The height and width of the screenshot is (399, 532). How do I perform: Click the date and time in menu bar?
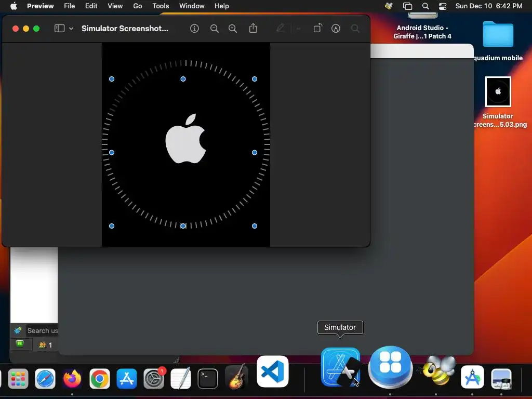488,6
